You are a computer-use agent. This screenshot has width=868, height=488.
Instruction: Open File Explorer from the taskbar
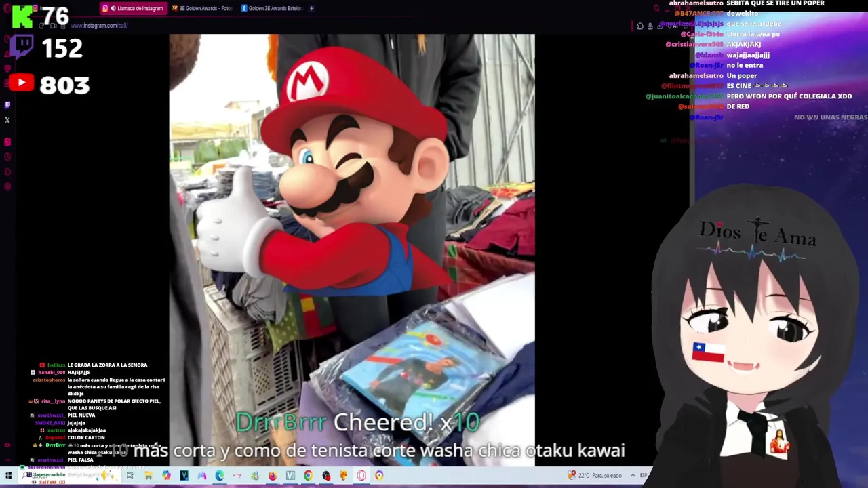(148, 476)
